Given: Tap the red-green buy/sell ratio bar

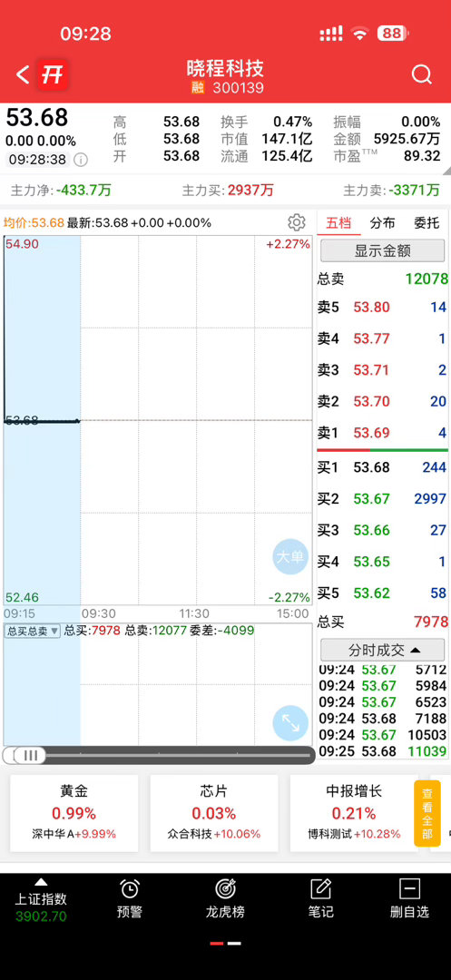Looking at the screenshot, I should point(382,450).
